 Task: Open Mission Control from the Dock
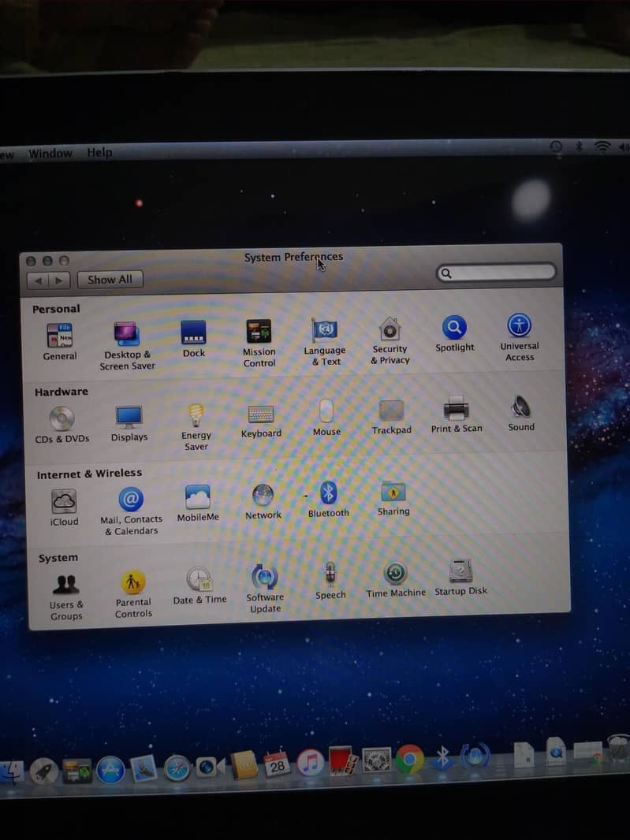pos(77,771)
